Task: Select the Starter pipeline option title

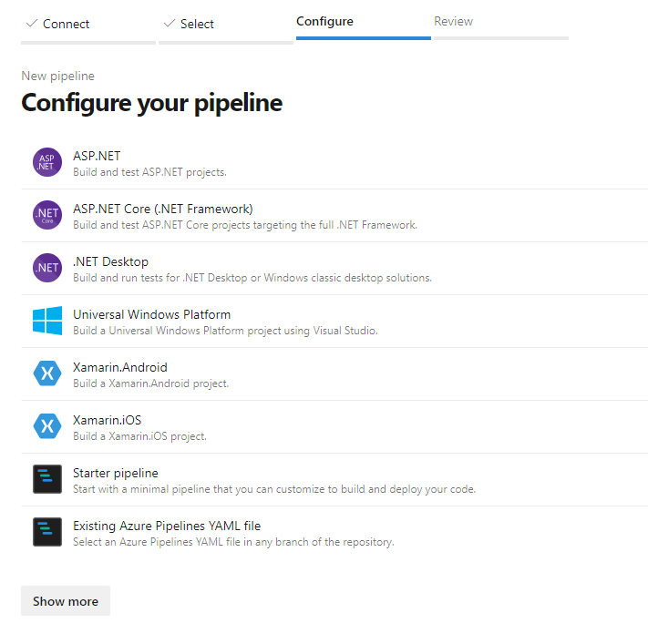Action: tap(116, 473)
